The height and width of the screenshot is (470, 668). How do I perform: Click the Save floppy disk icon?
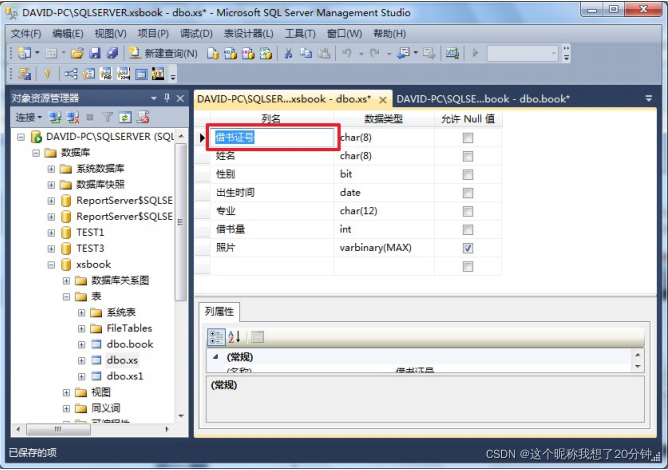[95, 53]
